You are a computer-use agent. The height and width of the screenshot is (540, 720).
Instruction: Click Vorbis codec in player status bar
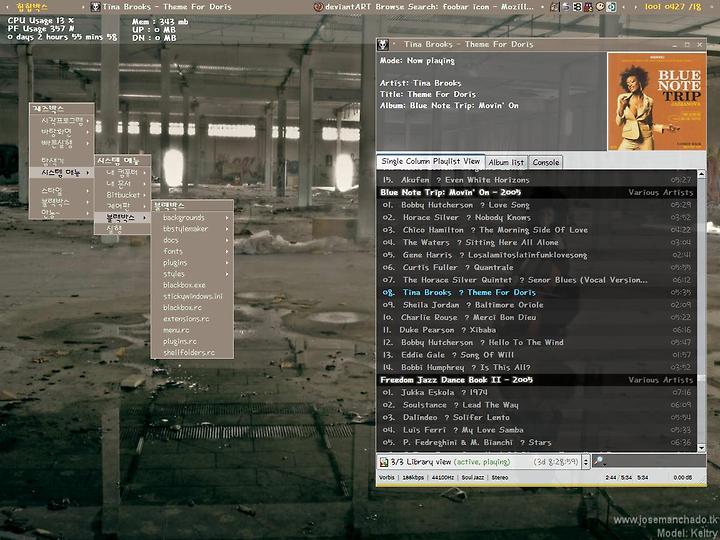pyautogui.click(x=387, y=478)
